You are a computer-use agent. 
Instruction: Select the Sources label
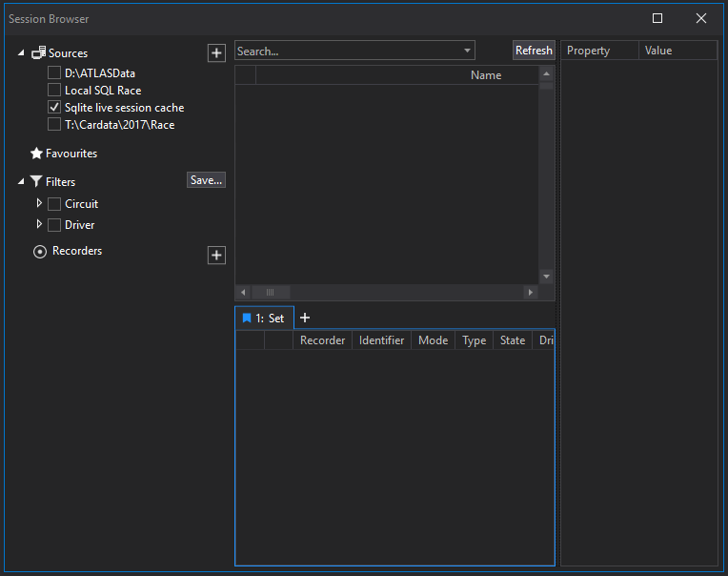[x=68, y=53]
